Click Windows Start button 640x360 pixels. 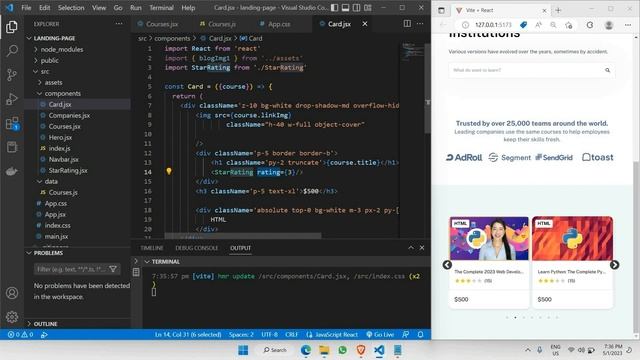coord(243,350)
